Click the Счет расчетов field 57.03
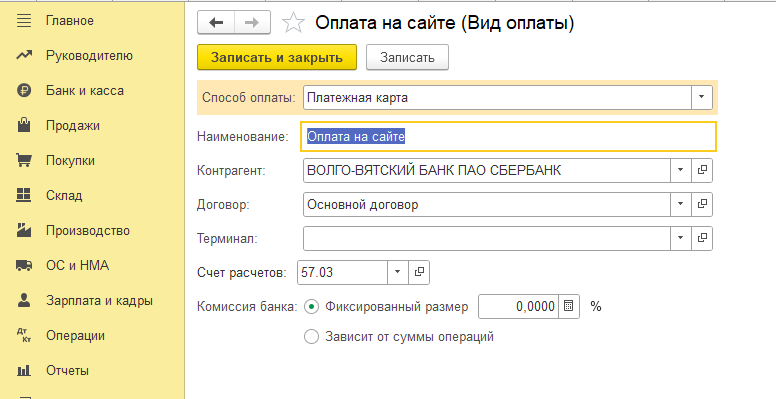 [342, 272]
